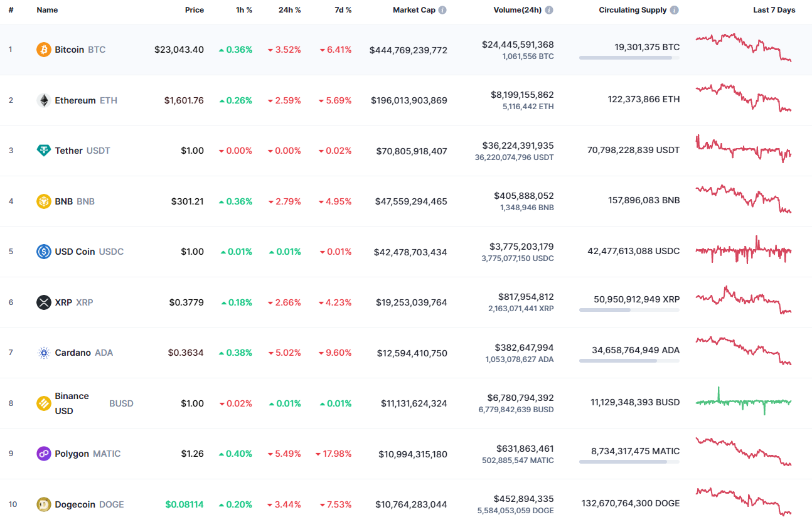Click the BNB coin logo
812x522 pixels.
point(43,201)
